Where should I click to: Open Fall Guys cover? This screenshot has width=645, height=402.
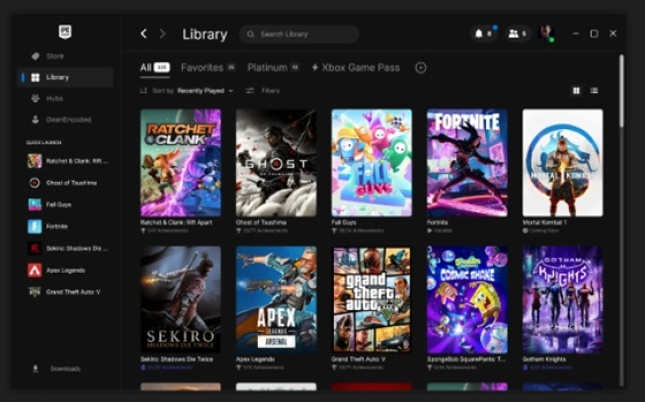pos(371,163)
